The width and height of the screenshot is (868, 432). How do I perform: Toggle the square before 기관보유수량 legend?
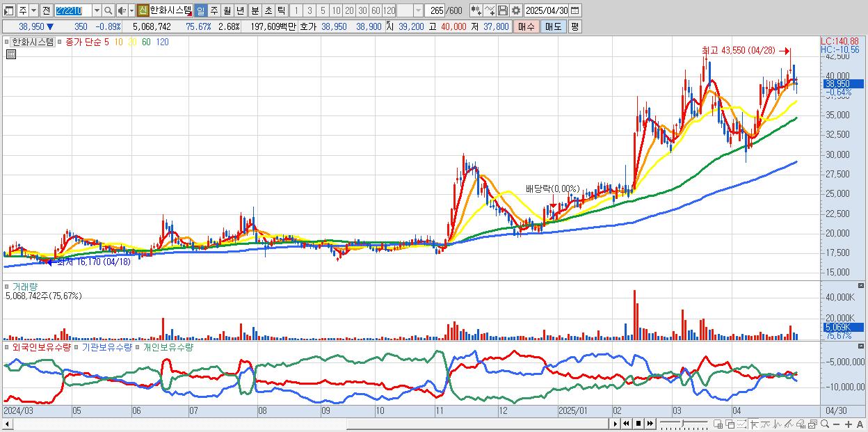pos(77,346)
